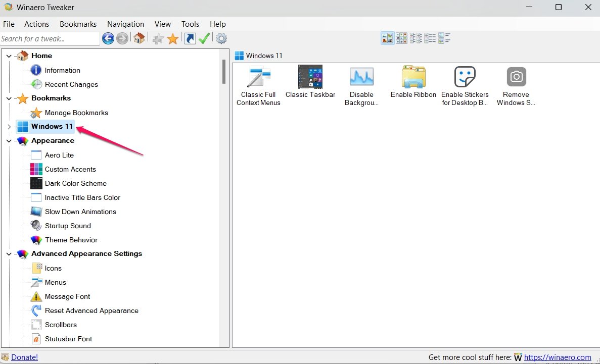Viewport: 600px width, 364px height.
Task: Open the Navigation menu
Action: pyautogui.click(x=125, y=24)
